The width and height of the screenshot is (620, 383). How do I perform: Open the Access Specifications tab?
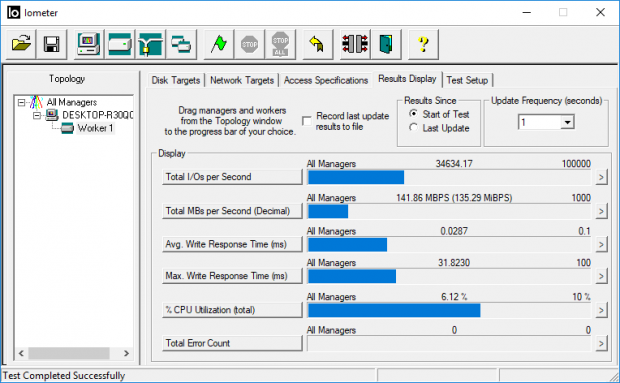326,80
